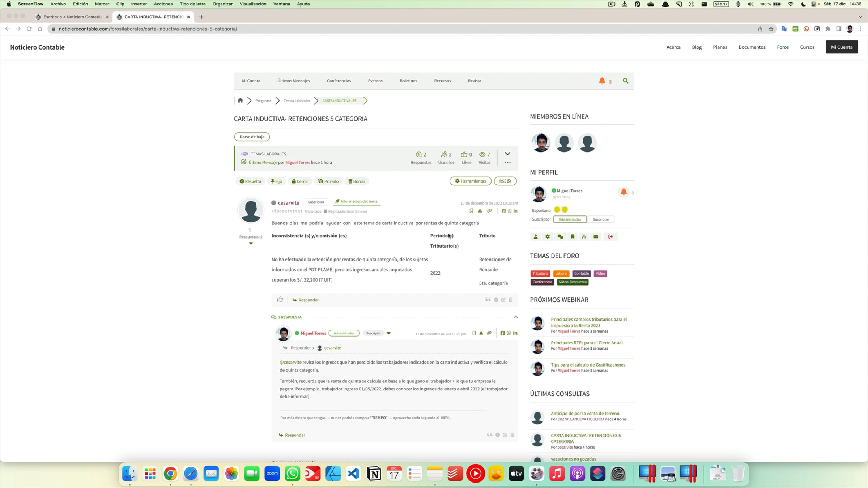The image size is (868, 488).
Task: Expand the topic overview chevron
Action: click(x=507, y=154)
